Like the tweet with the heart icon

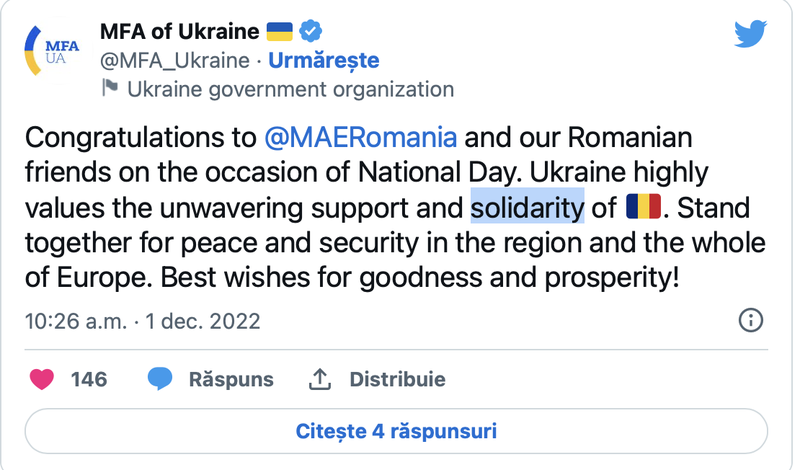click(41, 379)
